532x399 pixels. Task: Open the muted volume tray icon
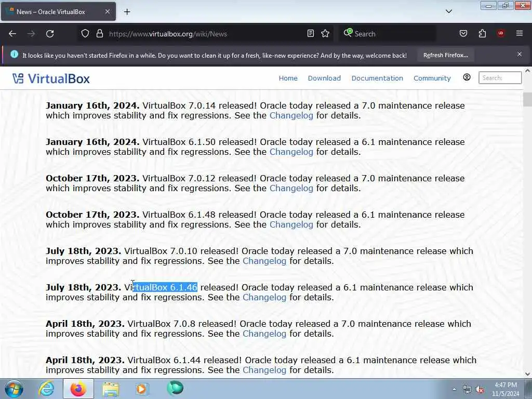click(x=480, y=390)
